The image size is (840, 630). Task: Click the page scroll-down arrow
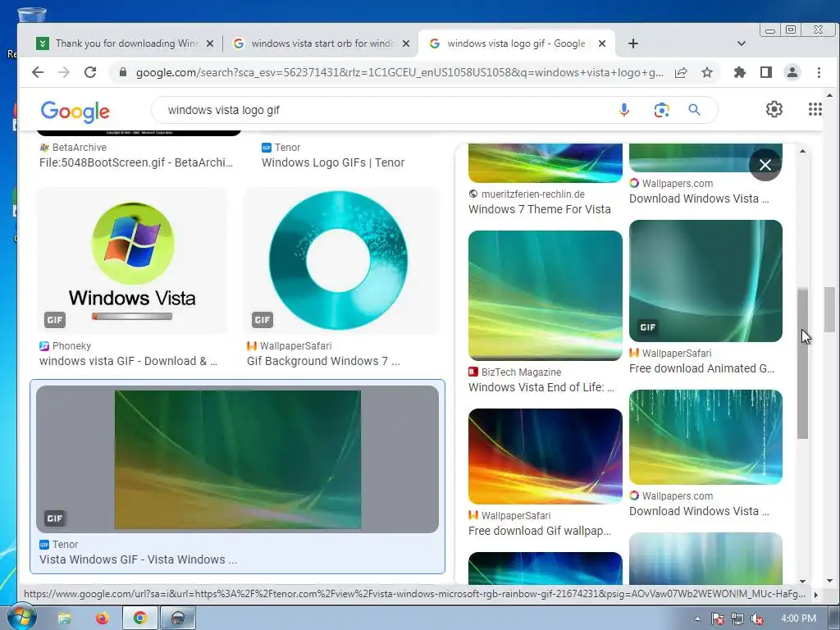(x=829, y=580)
